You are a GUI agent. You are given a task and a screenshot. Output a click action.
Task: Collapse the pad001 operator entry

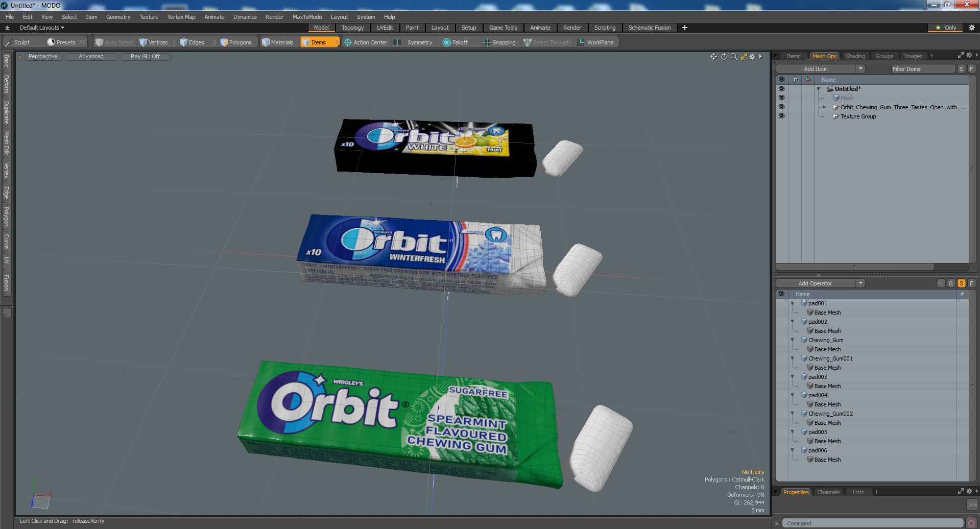[x=793, y=303]
